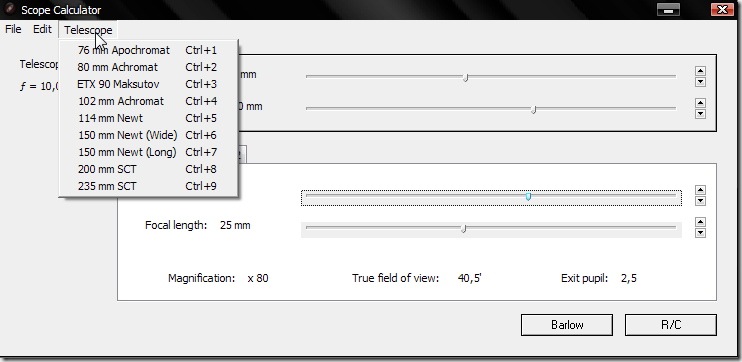Click the first telescope slider thumb
The width and height of the screenshot is (742, 362).
(x=466, y=77)
